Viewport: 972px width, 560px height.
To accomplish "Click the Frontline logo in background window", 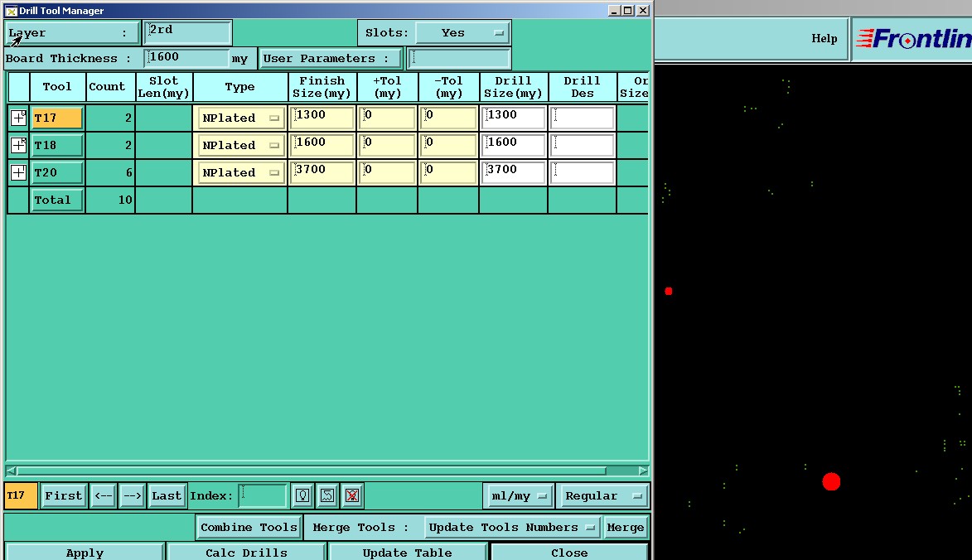I will tap(913, 38).
